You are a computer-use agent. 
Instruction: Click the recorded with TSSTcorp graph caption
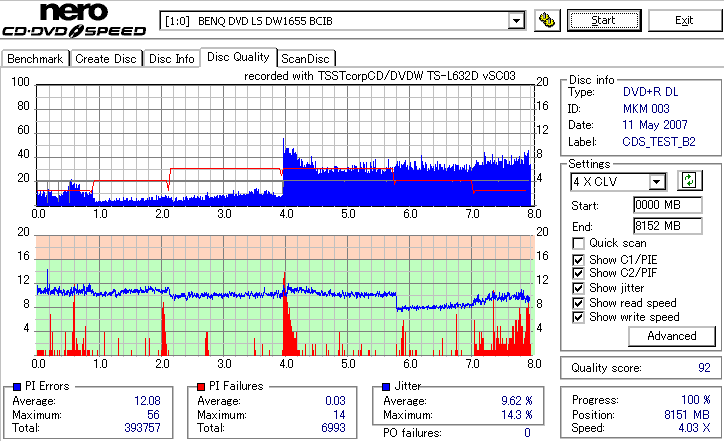click(x=380, y=76)
